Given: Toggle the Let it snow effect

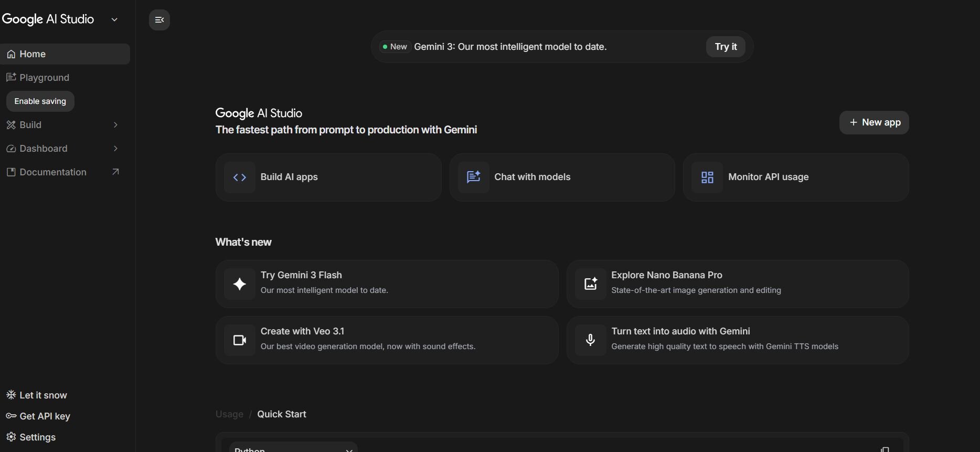Looking at the screenshot, I should pyautogui.click(x=37, y=395).
